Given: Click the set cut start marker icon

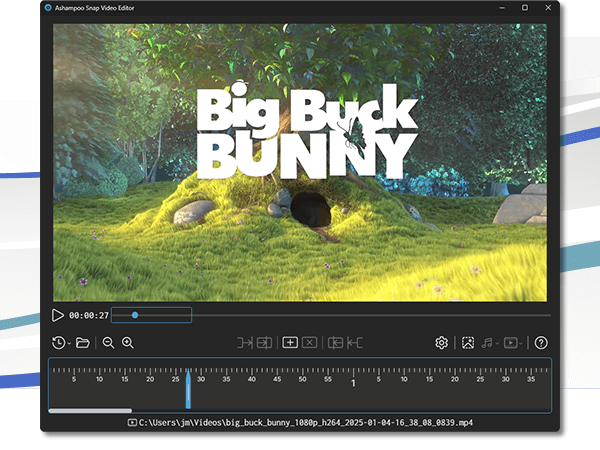Looking at the screenshot, I should coord(244,343).
